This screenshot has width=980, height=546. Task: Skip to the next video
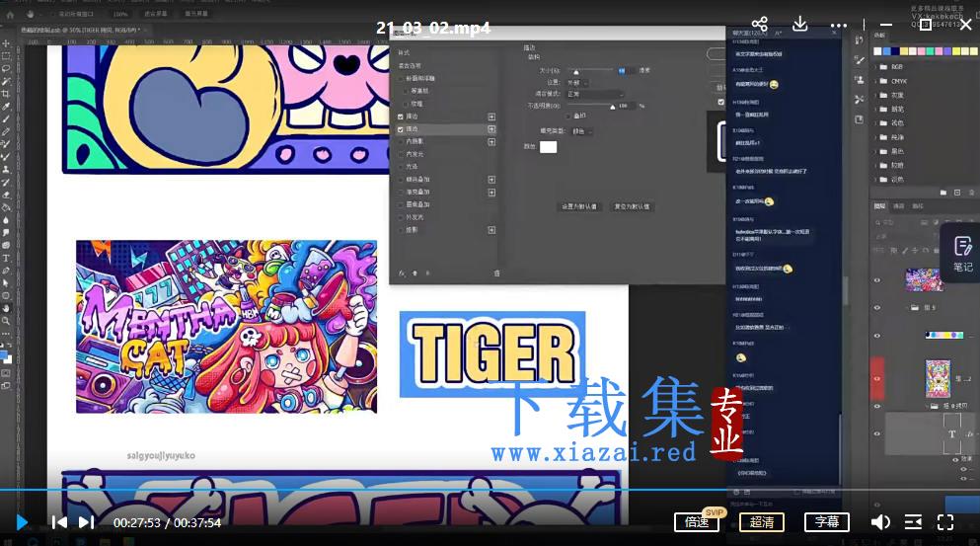86,522
